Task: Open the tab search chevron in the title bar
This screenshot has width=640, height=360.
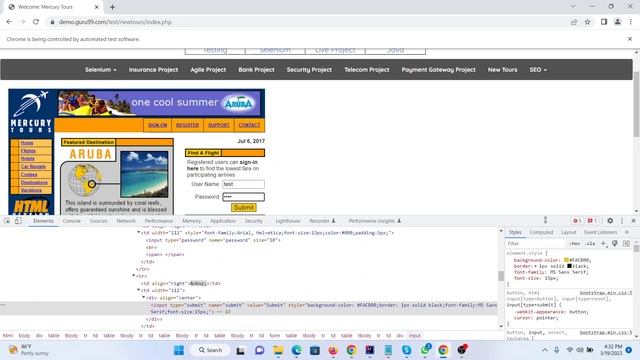Action: [x=573, y=7]
